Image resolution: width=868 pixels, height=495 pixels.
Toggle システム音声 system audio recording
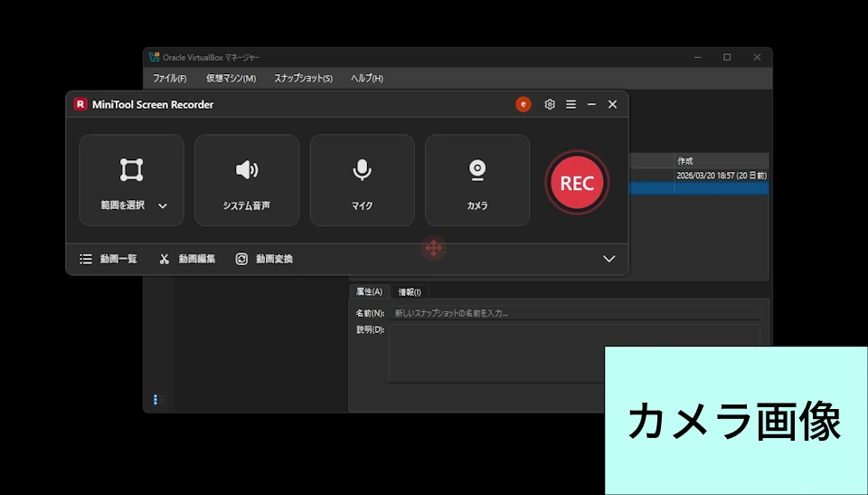coord(247,180)
